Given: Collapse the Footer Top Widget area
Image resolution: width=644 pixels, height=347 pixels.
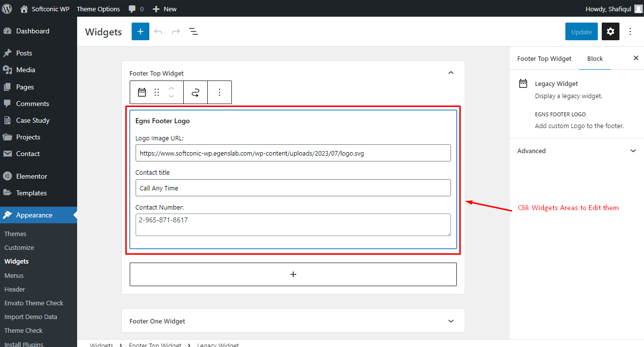Looking at the screenshot, I should pos(451,73).
